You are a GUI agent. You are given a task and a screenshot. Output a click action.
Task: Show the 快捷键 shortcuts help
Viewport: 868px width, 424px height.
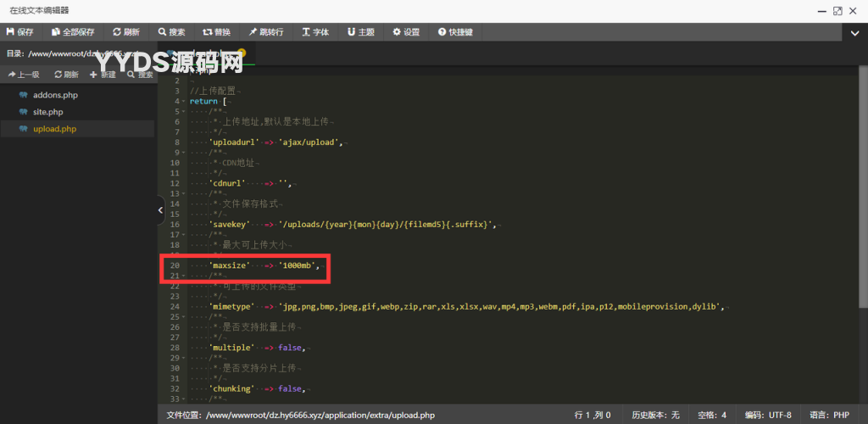(455, 32)
